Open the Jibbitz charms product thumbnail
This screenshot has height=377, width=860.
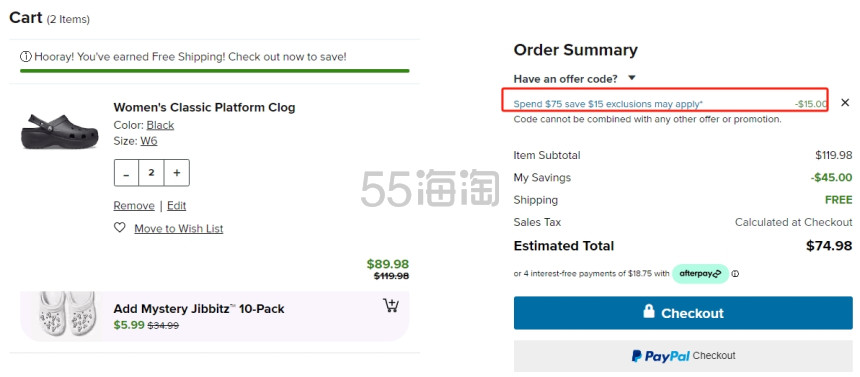coord(67,317)
